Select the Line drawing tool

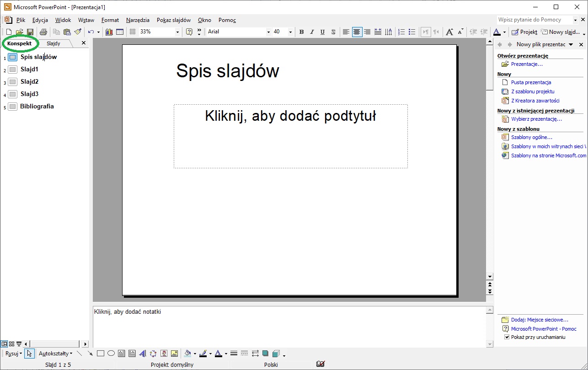[79, 354]
